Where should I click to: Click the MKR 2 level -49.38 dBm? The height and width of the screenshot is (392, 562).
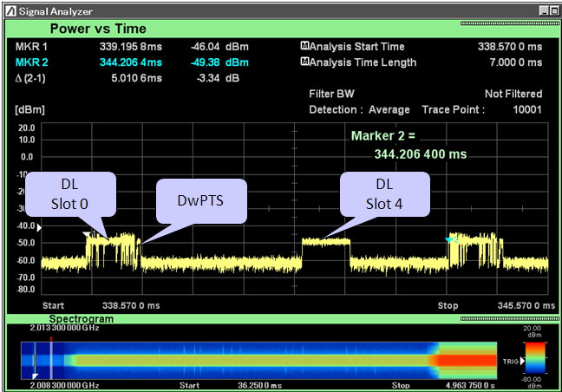pos(219,62)
